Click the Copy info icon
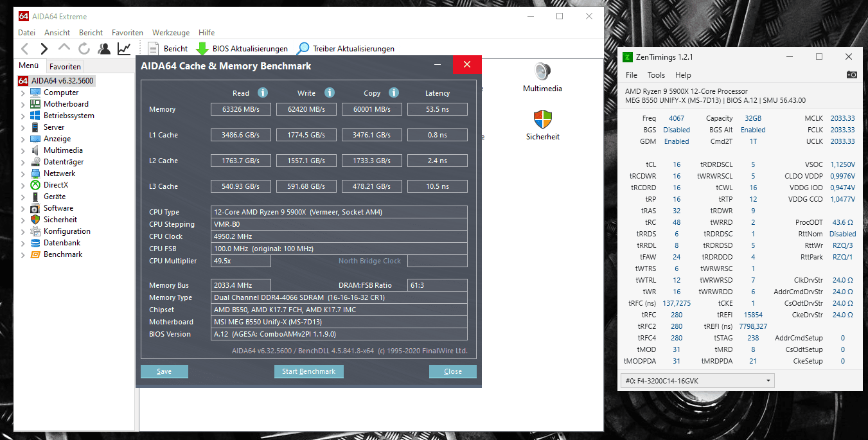 (394, 92)
